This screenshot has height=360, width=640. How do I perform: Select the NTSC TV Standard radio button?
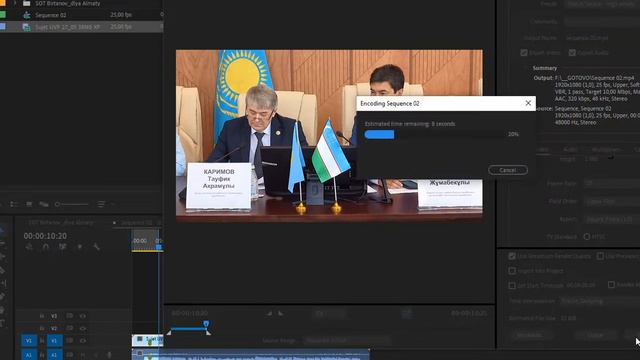click(x=587, y=237)
